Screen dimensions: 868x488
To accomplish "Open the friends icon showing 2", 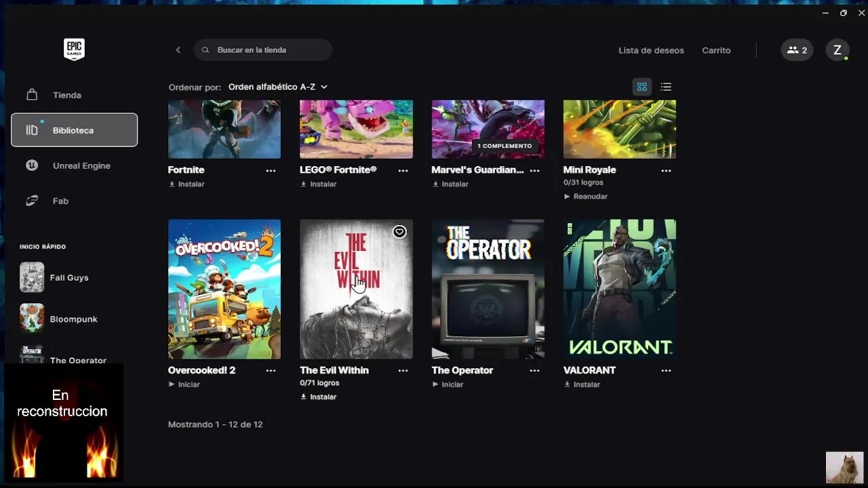I will [797, 50].
